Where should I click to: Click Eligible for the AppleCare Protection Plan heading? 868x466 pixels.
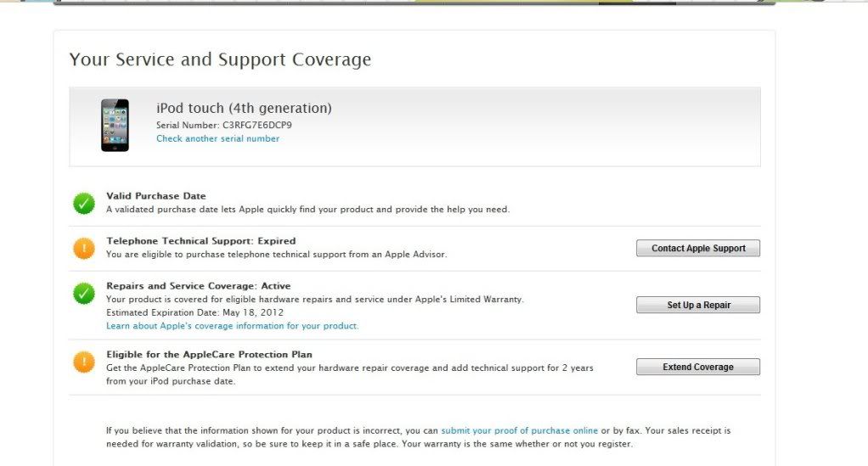click(x=209, y=354)
